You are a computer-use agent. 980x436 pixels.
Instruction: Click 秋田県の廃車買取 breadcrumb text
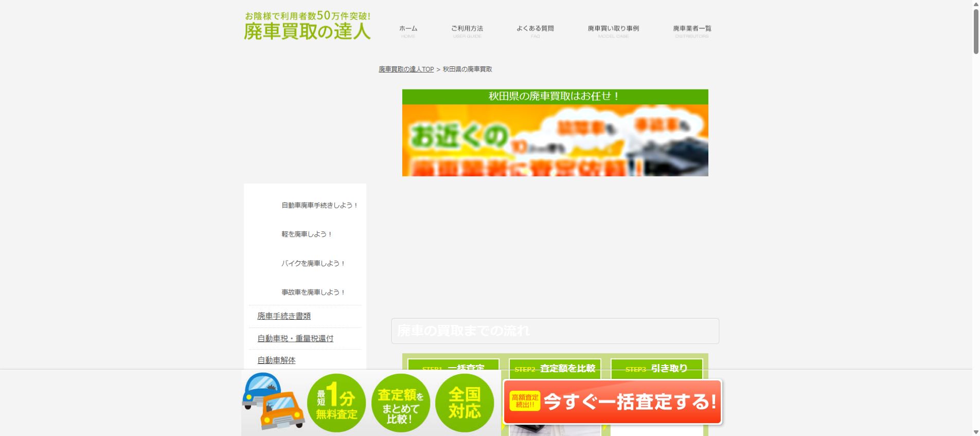pos(467,69)
